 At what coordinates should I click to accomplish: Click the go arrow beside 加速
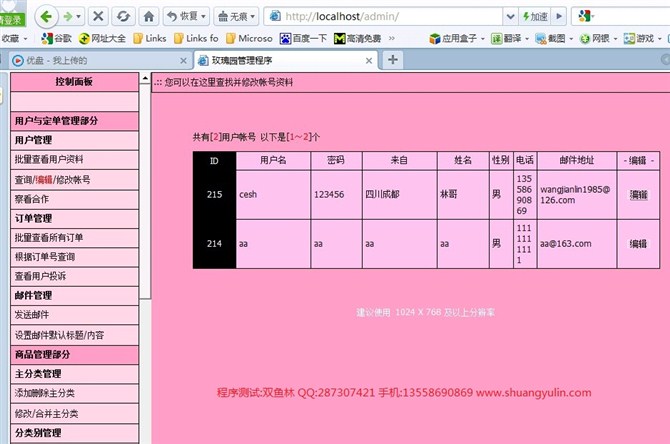559,17
